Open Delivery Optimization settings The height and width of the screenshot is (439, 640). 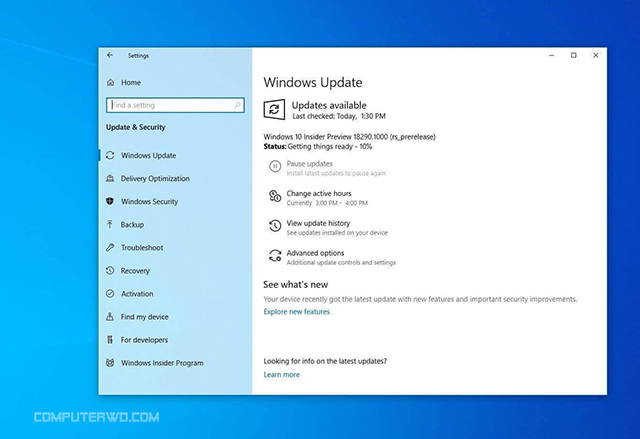(155, 178)
